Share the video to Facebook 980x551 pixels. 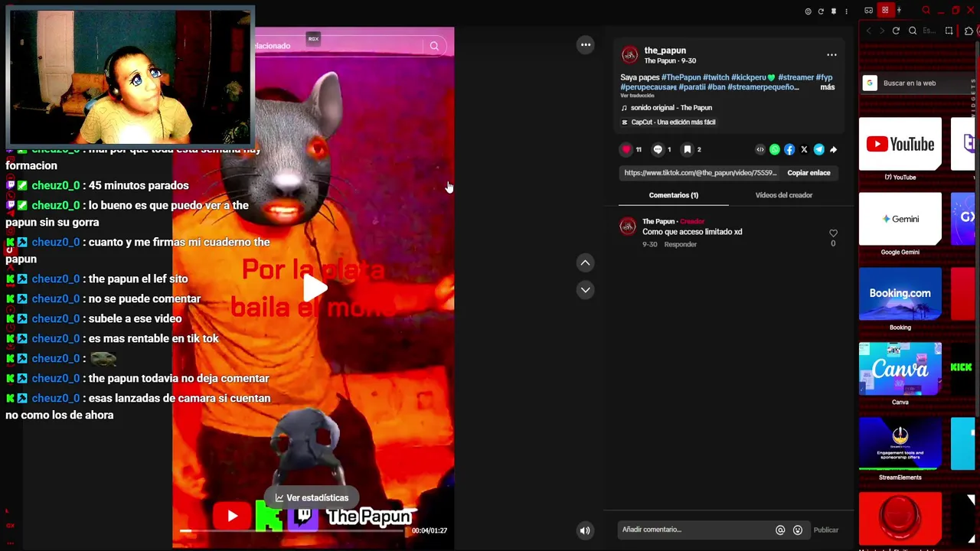pyautogui.click(x=789, y=150)
